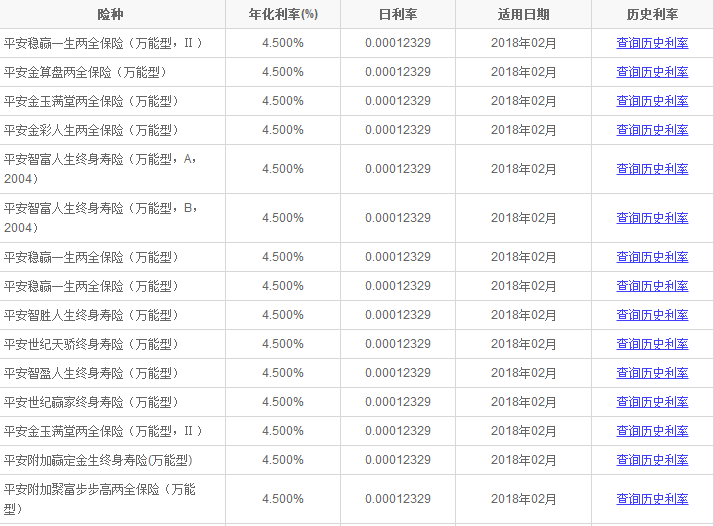
Task: View history rates for 平安智富人生终身寿险（万能型，B，2004）
Action: pos(652,218)
